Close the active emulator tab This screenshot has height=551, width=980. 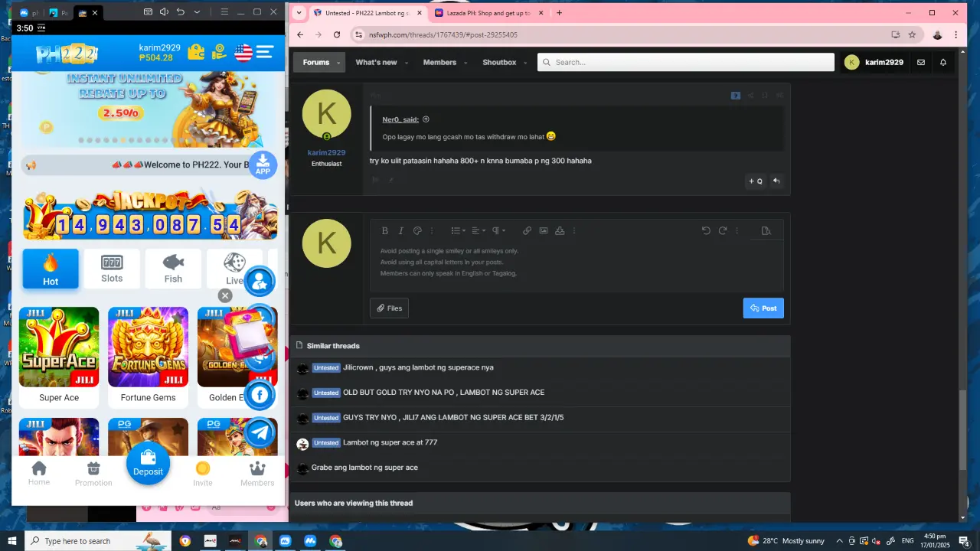pyautogui.click(x=95, y=13)
